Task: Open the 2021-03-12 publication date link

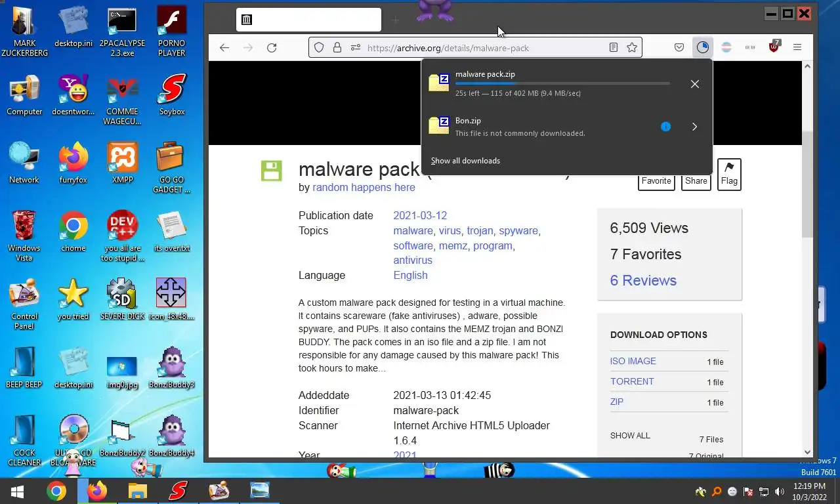Action: [x=420, y=215]
